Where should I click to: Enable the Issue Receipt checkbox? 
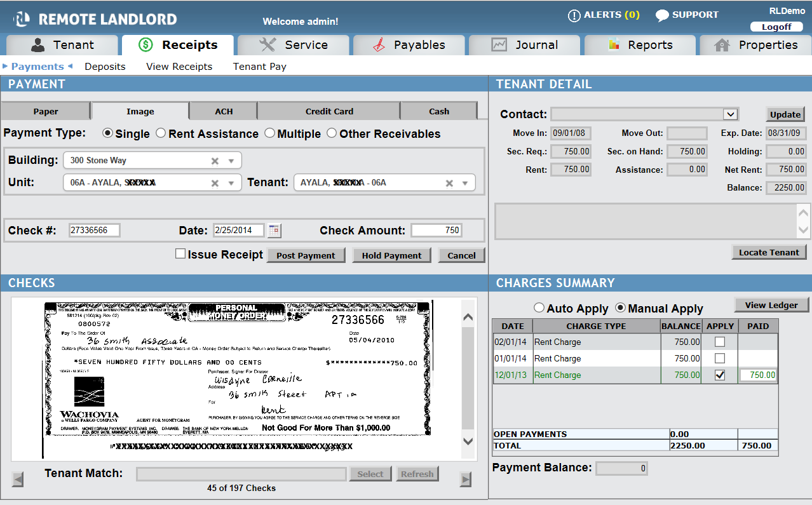[x=180, y=253]
